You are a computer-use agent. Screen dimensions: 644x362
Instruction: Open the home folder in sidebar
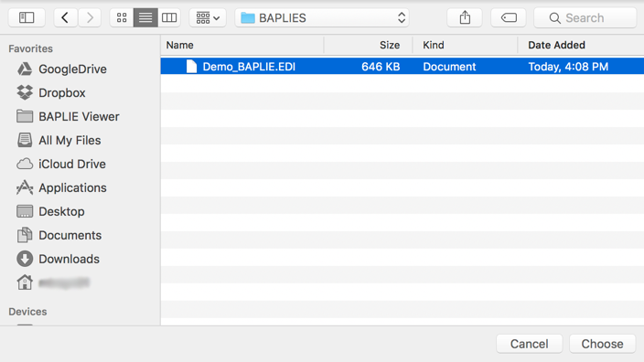point(53,282)
